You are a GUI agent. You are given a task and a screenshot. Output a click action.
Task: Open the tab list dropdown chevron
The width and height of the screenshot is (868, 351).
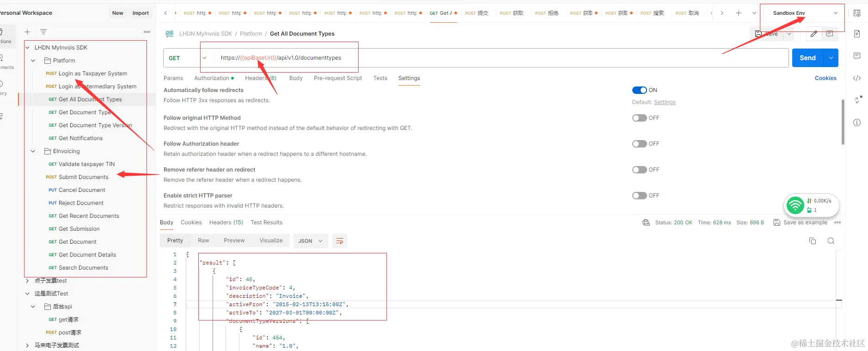(x=754, y=13)
